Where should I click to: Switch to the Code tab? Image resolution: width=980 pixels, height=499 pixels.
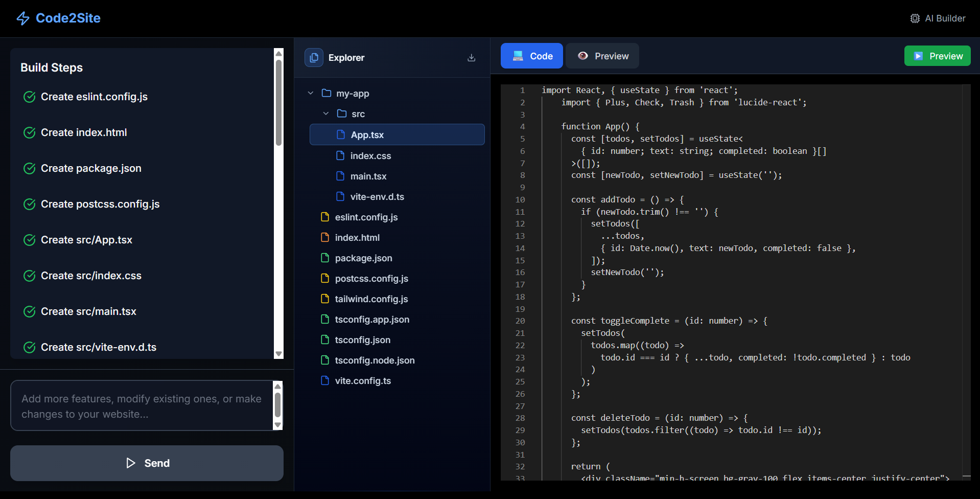point(532,56)
